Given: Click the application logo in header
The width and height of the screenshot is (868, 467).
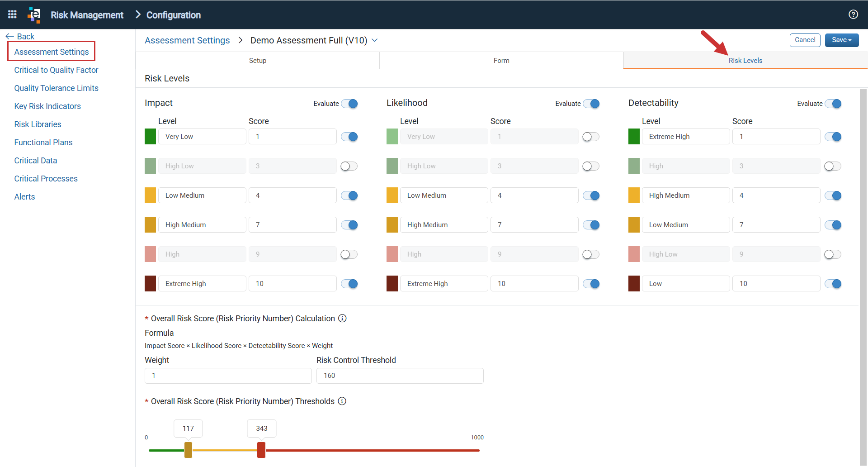Looking at the screenshot, I should 34,14.
